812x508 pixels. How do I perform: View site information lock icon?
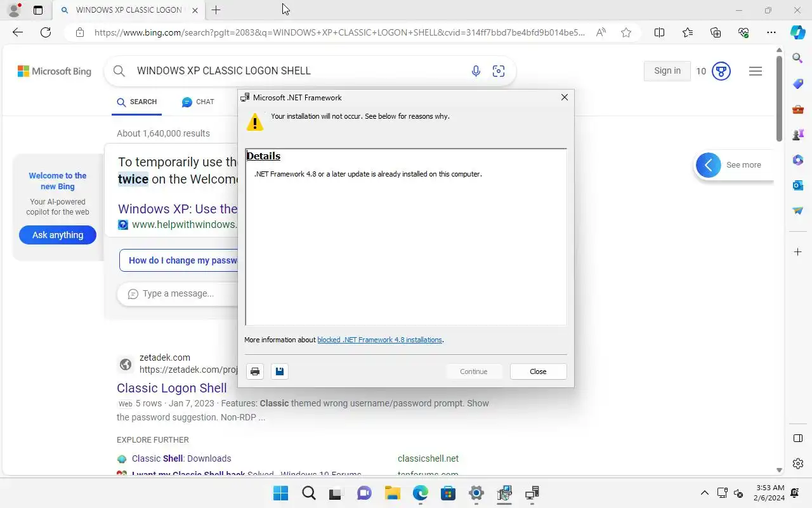pos(80,32)
